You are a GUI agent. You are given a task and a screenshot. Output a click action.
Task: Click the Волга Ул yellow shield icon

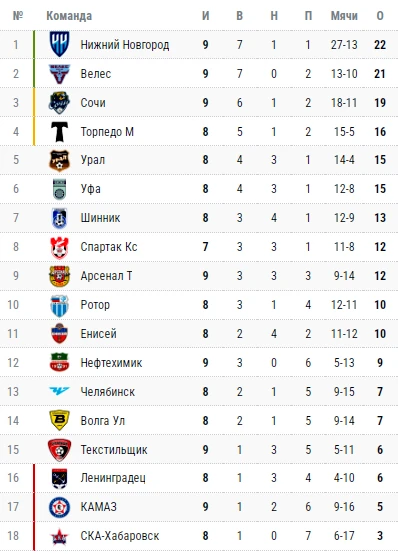pyautogui.click(x=59, y=420)
